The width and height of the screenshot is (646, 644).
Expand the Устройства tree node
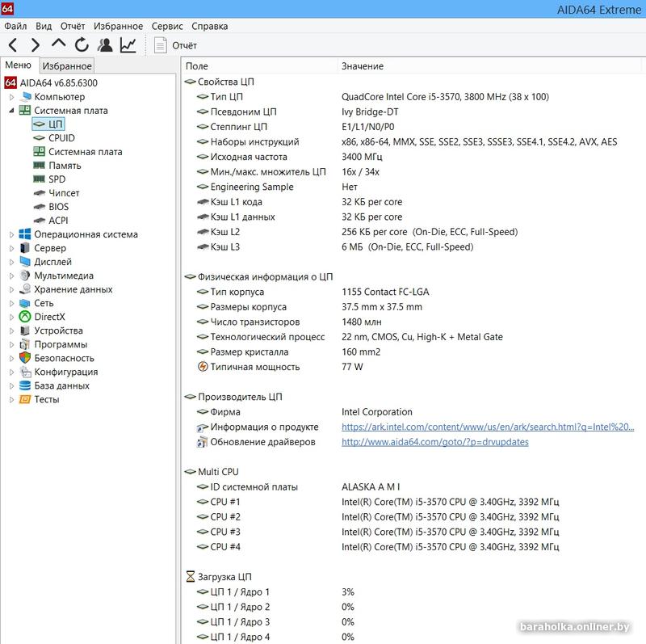click(11, 330)
